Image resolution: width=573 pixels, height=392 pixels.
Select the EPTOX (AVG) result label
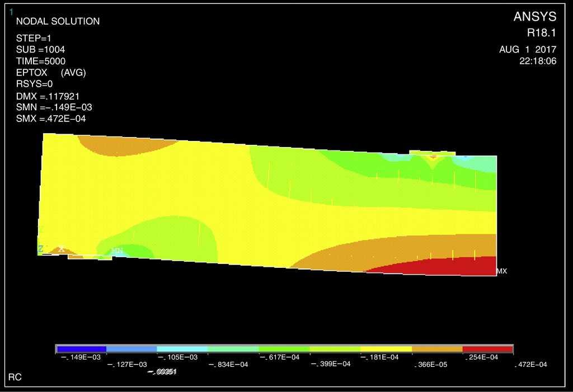click(51, 73)
